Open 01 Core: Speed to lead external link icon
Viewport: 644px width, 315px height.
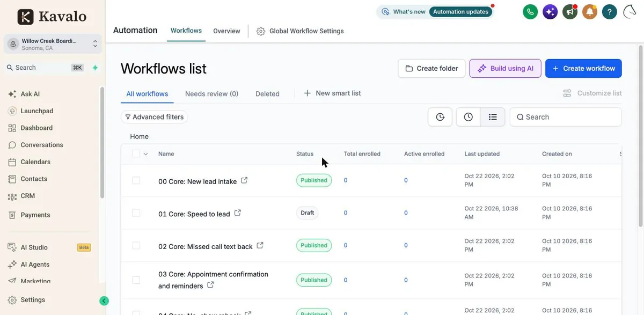[x=238, y=213]
